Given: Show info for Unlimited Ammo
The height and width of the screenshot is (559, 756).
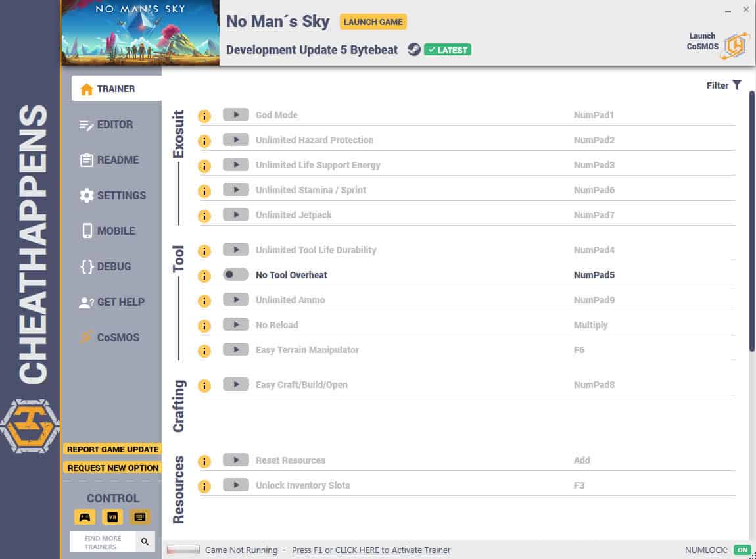Looking at the screenshot, I should [x=204, y=301].
